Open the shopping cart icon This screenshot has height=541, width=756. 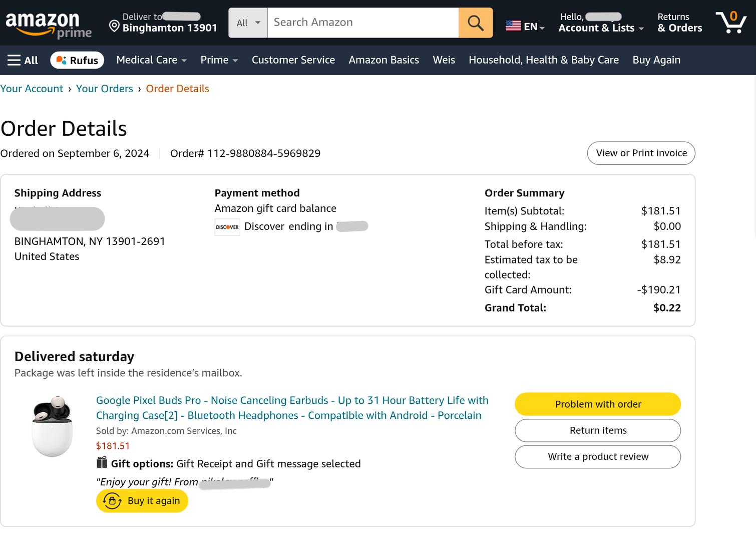(x=730, y=23)
